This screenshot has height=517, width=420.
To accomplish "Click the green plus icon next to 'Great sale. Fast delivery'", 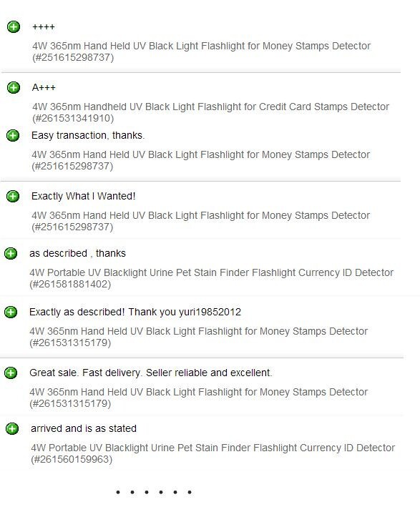I will (11, 373).
